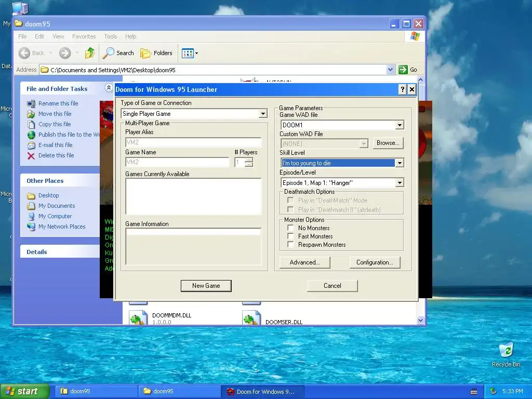Click the Desktop folder icon in Other Places

coord(31,196)
